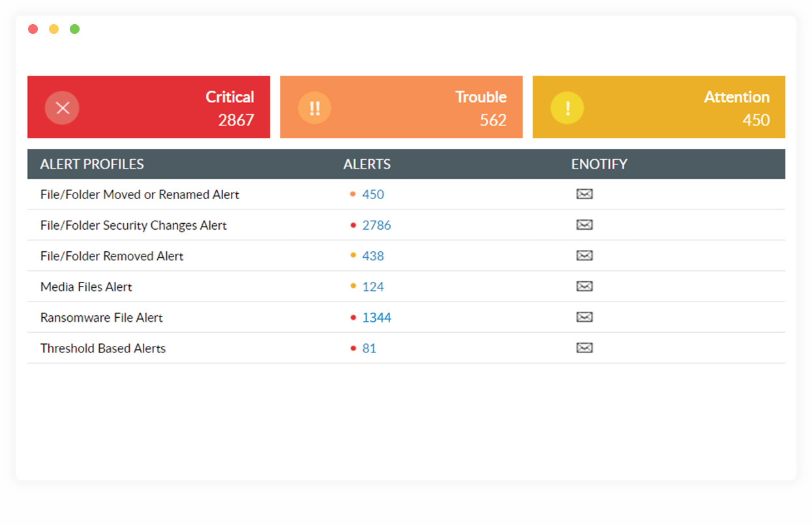The height and width of the screenshot is (526, 812).
Task: Click yellow severity dot beside 124
Action: (353, 286)
